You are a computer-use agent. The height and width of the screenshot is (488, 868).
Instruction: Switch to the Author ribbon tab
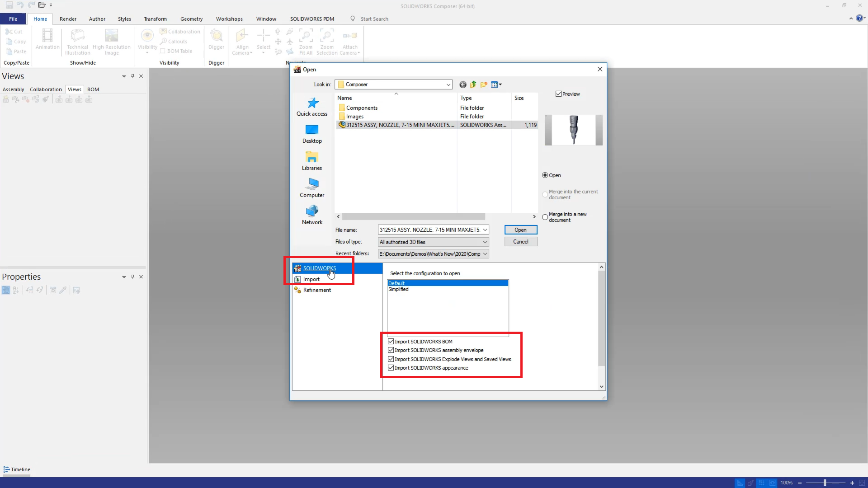[x=97, y=19]
